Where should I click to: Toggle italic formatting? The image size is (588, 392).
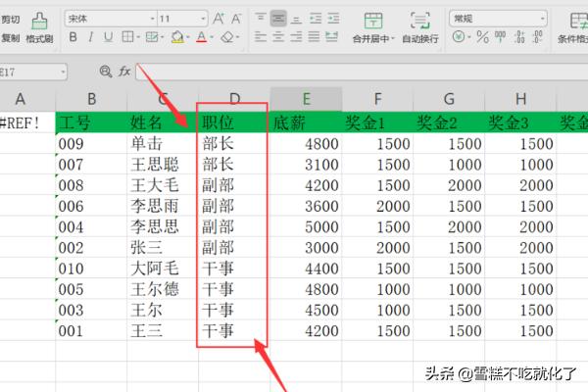click(x=88, y=38)
